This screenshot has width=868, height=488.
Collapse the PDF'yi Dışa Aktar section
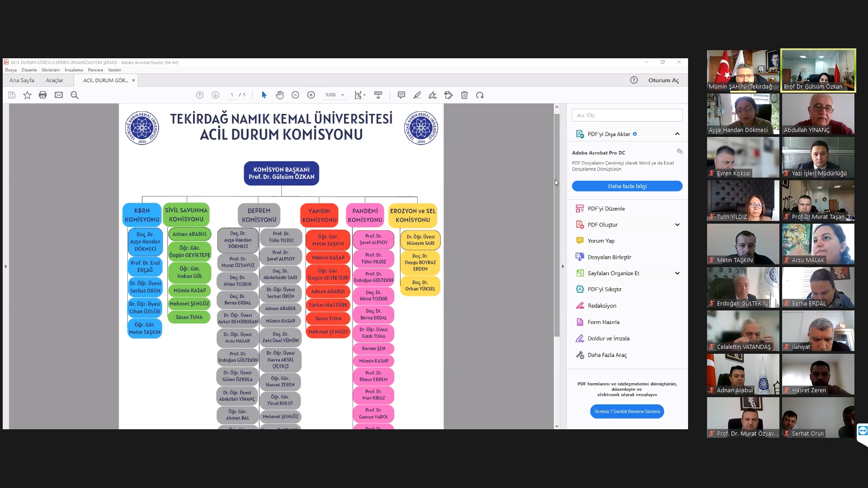pyautogui.click(x=677, y=134)
